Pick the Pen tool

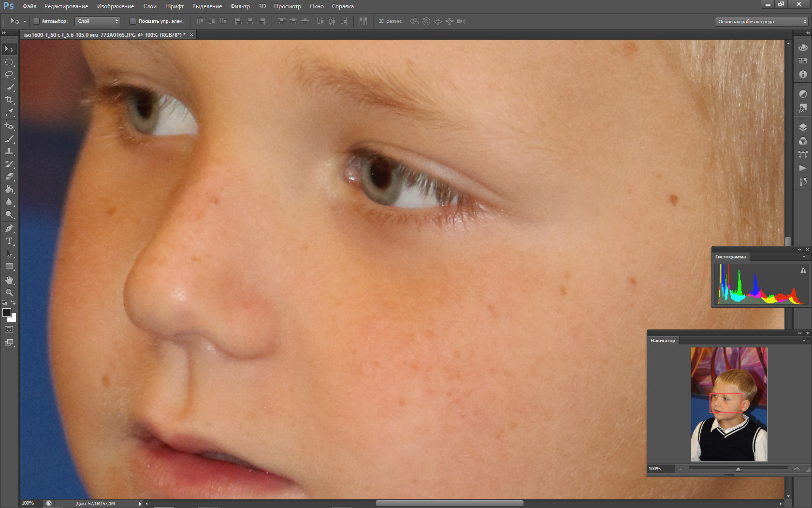tap(9, 228)
